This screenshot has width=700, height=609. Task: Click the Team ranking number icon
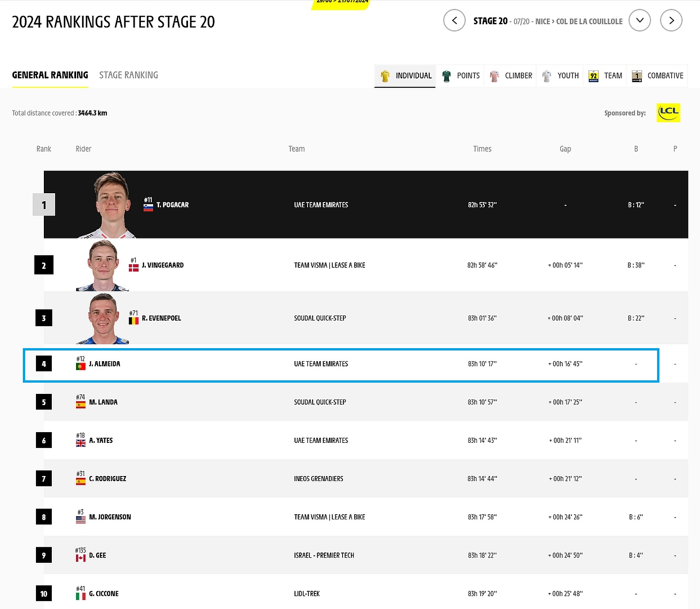[x=593, y=76]
